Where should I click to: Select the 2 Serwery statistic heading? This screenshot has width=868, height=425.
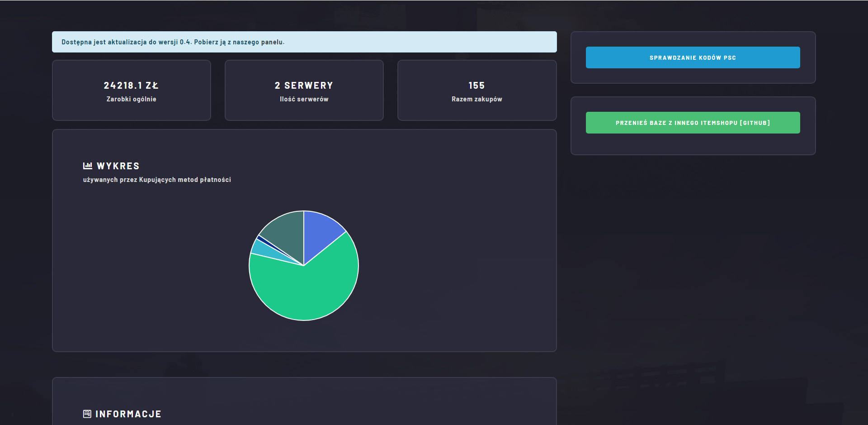pyautogui.click(x=304, y=86)
